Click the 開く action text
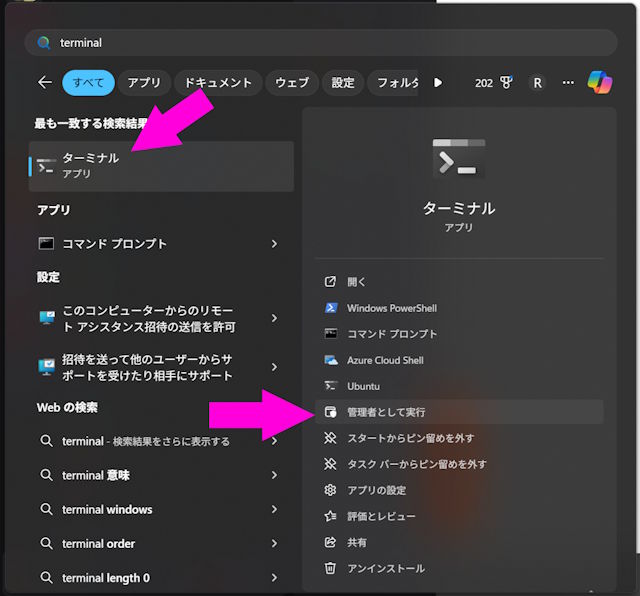 (356, 282)
